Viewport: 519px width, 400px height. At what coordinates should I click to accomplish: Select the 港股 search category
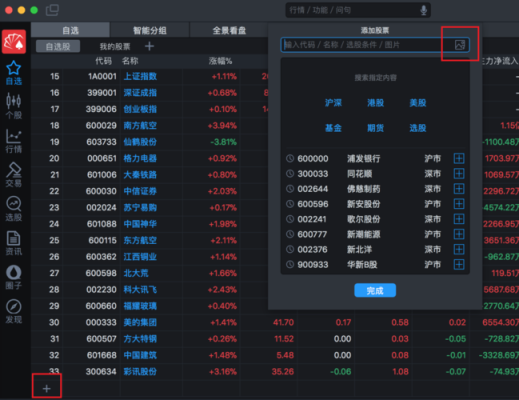click(x=375, y=103)
